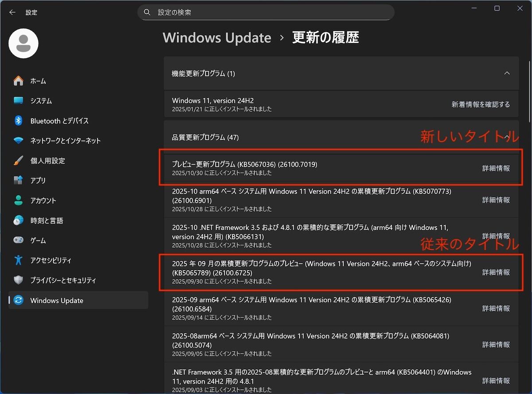Open the user account avatar
The width and height of the screenshot is (532, 394).
coord(23,43)
